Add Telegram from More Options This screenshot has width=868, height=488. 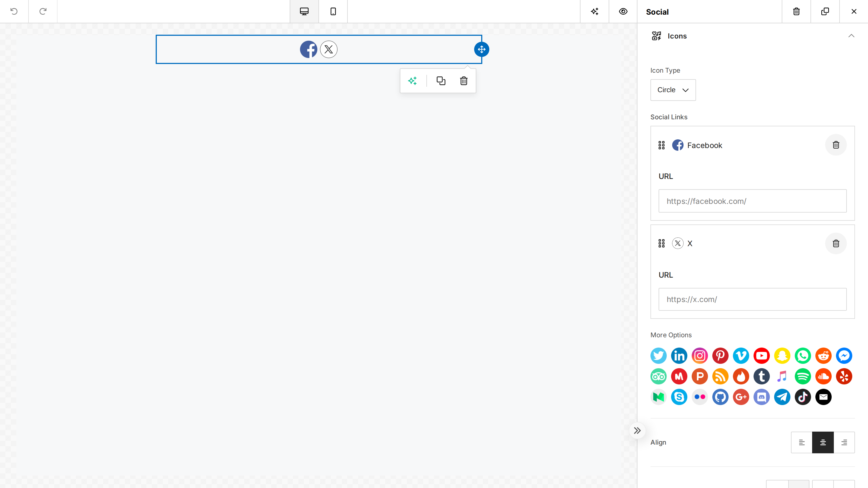click(x=782, y=397)
